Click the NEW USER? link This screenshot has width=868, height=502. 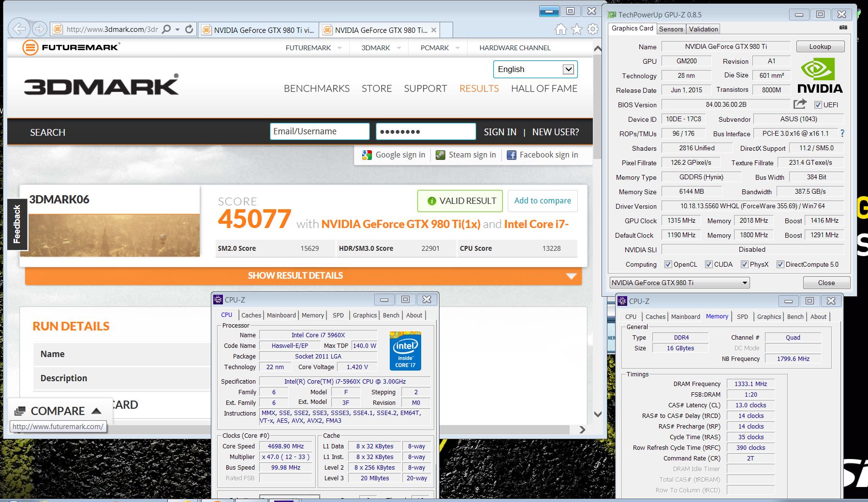coord(555,132)
